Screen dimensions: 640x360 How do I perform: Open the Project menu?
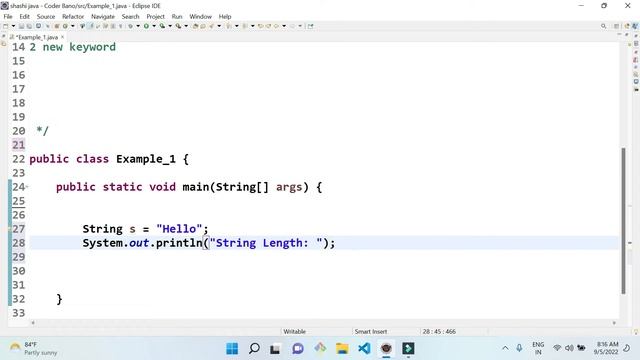[156, 17]
